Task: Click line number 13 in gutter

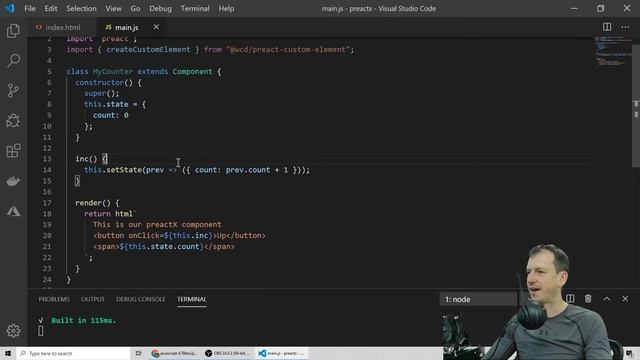Action: click(x=47, y=159)
